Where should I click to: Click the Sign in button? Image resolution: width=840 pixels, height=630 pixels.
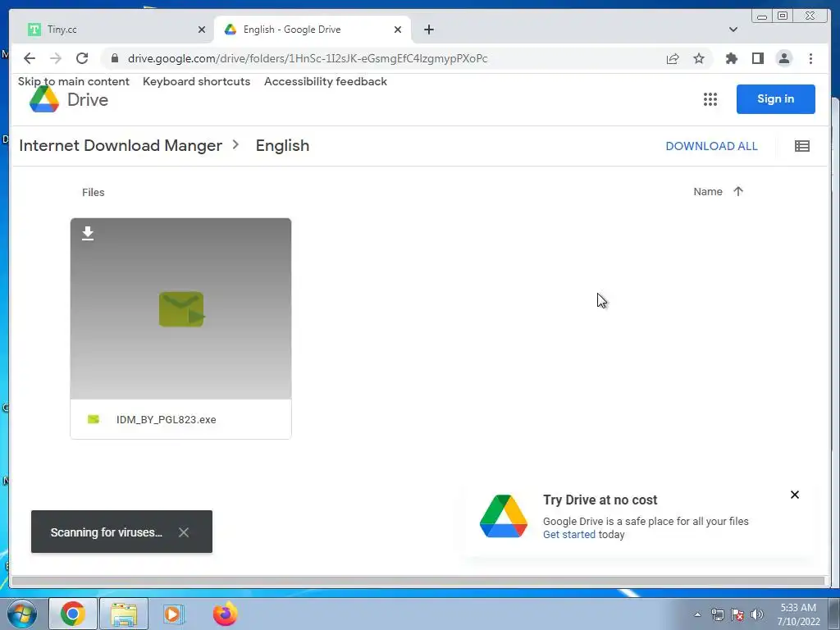click(776, 99)
